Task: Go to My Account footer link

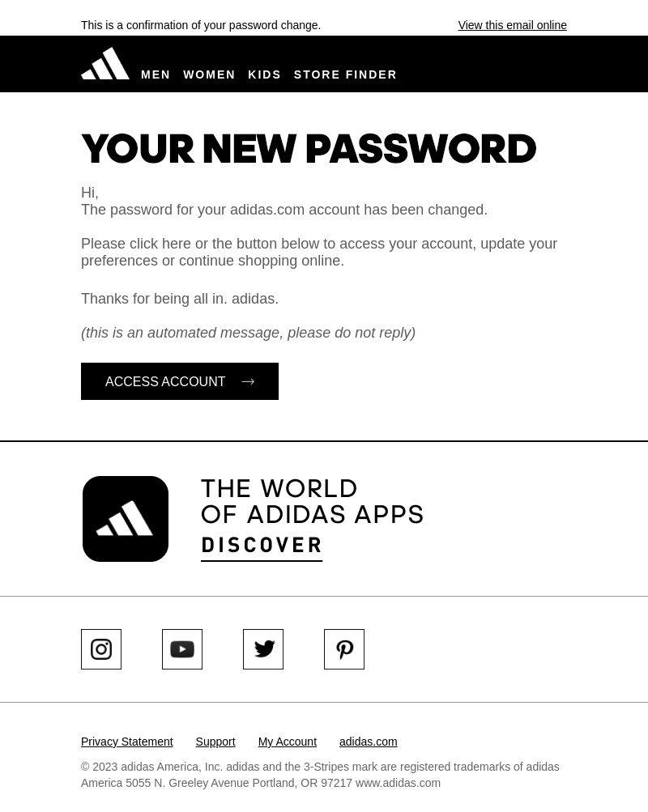Action: click(x=288, y=742)
